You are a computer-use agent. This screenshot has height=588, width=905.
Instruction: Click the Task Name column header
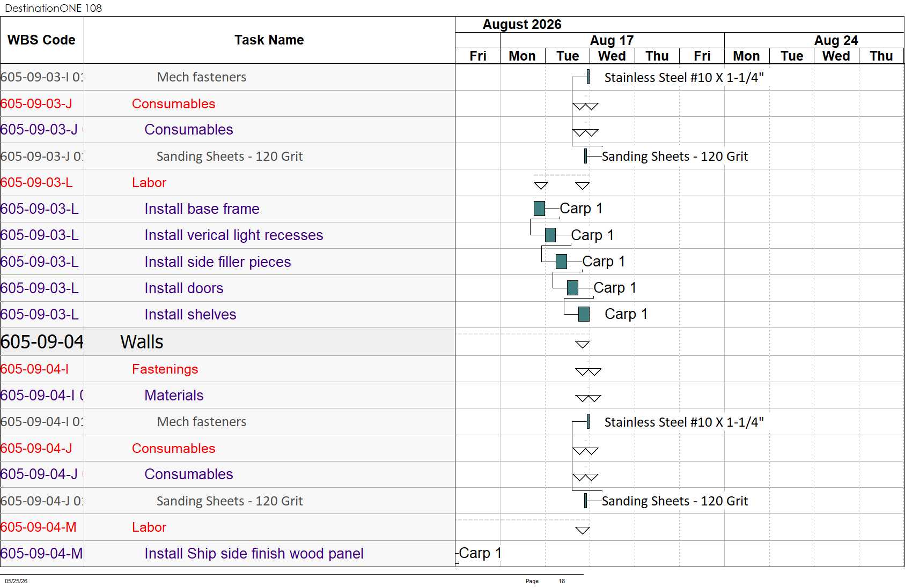(x=269, y=40)
